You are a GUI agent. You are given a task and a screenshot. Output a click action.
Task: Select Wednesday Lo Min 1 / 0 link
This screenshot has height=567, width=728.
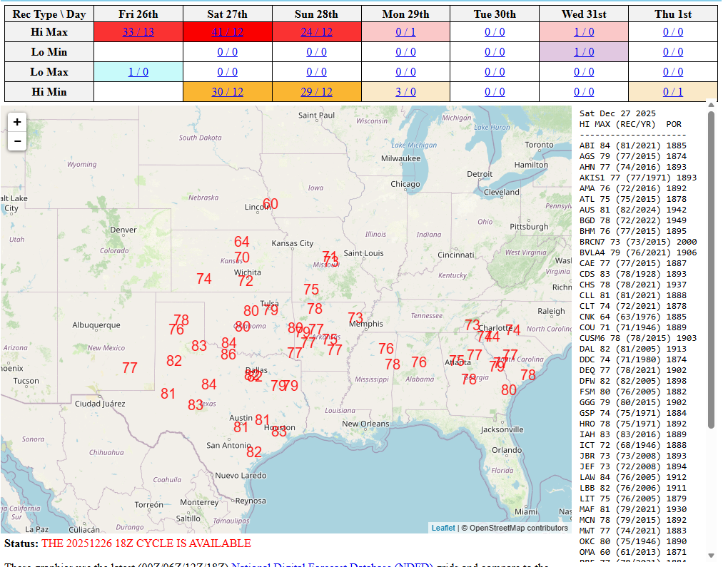583,52
